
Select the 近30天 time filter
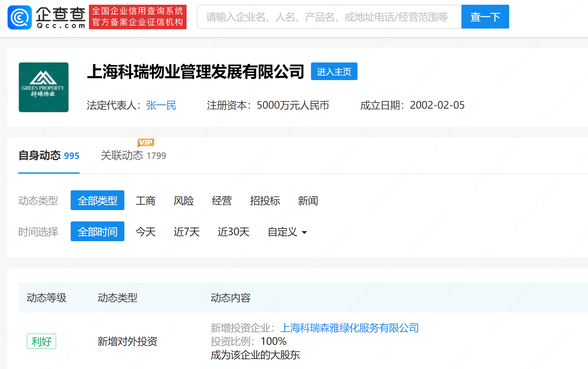233,232
